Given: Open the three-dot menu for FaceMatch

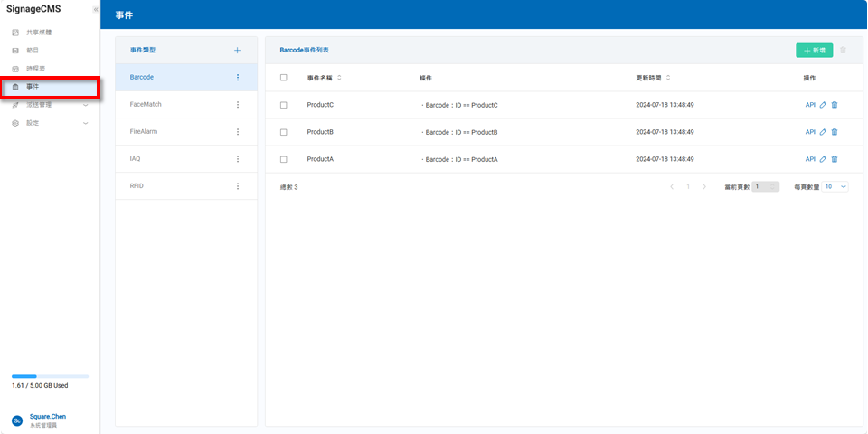Looking at the screenshot, I should (238, 105).
